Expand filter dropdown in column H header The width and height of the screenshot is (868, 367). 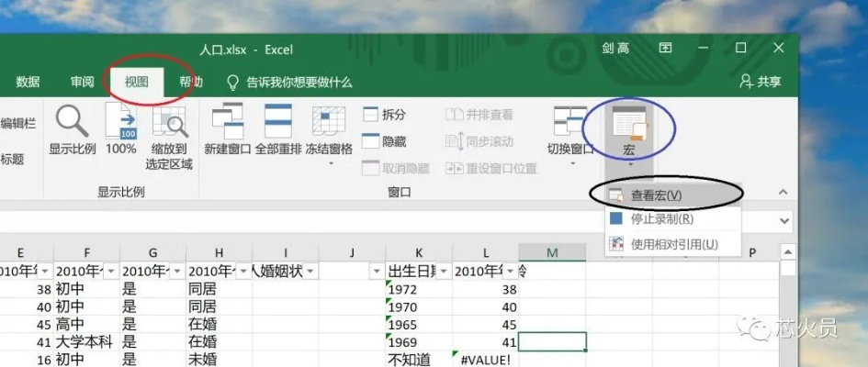[x=243, y=272]
